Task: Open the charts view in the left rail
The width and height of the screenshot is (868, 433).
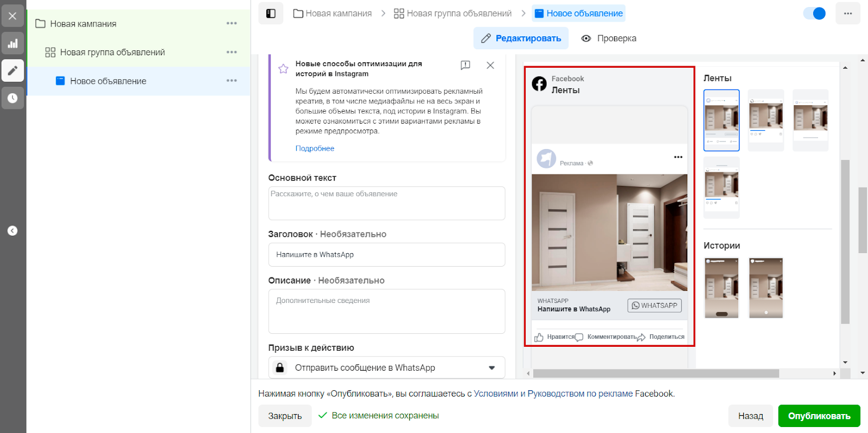Action: click(x=12, y=43)
